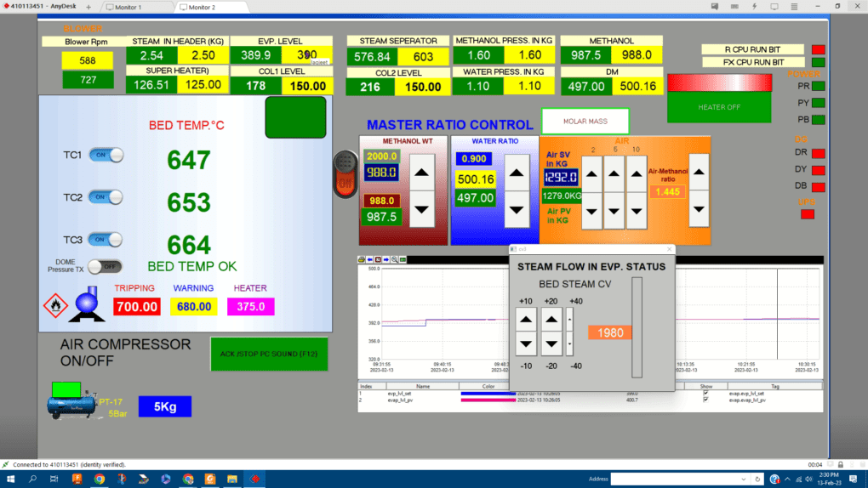Open File Explorer on taskbar
The height and width of the screenshot is (488, 868).
[x=232, y=479]
